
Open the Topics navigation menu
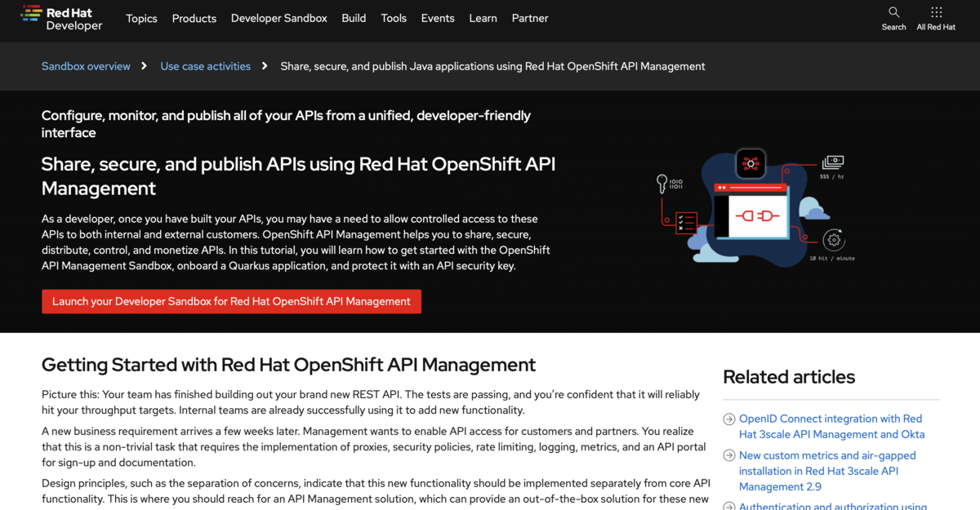141,18
